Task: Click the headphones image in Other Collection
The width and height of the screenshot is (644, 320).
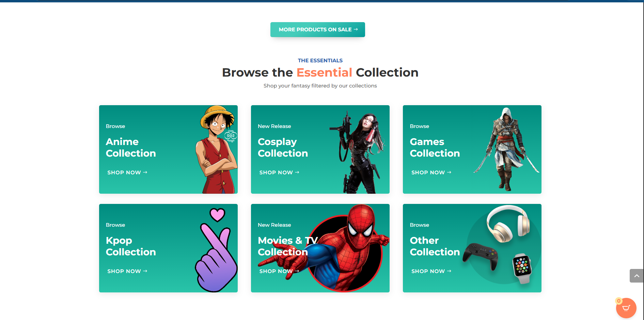Action: (x=508, y=223)
